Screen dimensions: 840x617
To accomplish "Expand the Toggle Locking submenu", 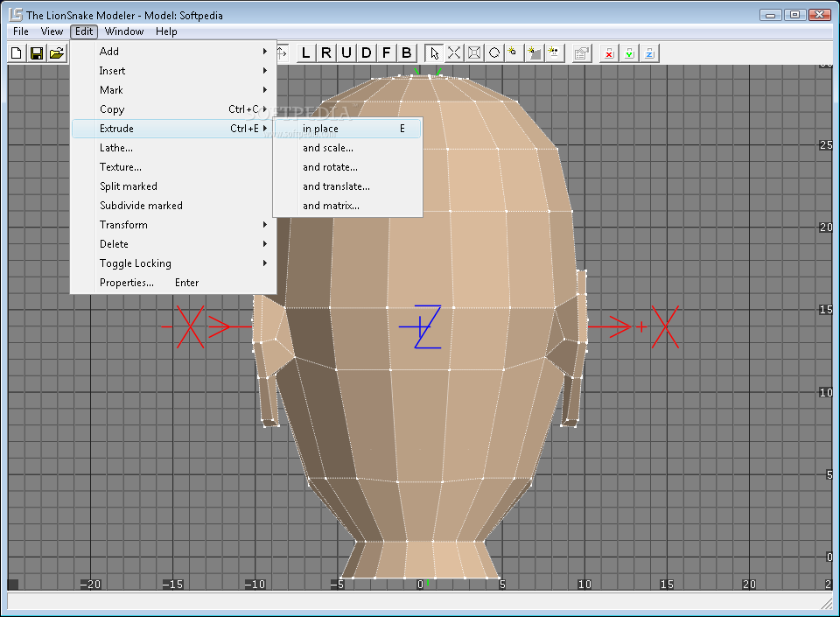I will [x=173, y=263].
